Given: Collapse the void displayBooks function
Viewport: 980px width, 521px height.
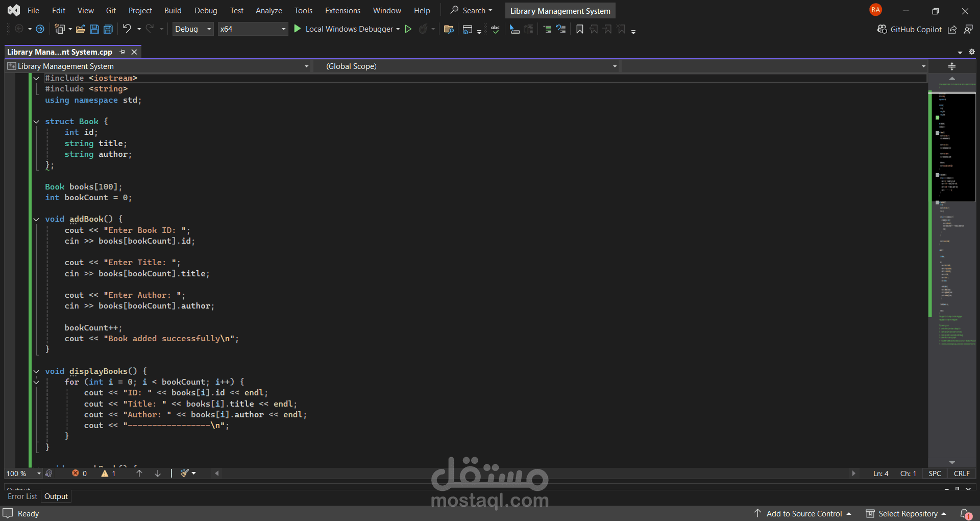Looking at the screenshot, I should pos(36,371).
